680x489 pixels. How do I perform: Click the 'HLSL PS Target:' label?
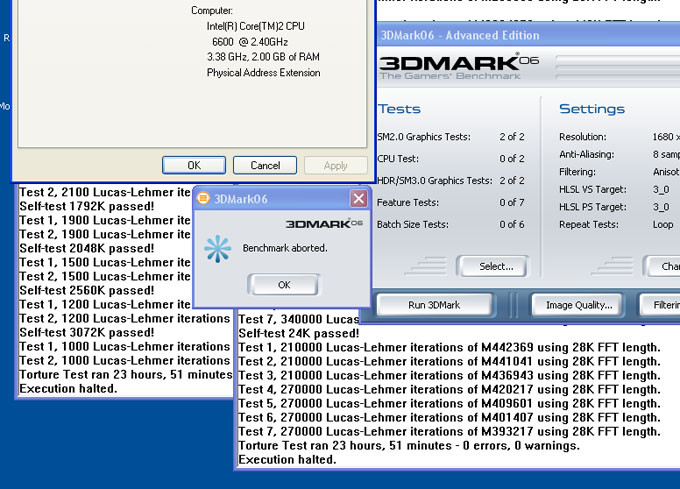592,207
